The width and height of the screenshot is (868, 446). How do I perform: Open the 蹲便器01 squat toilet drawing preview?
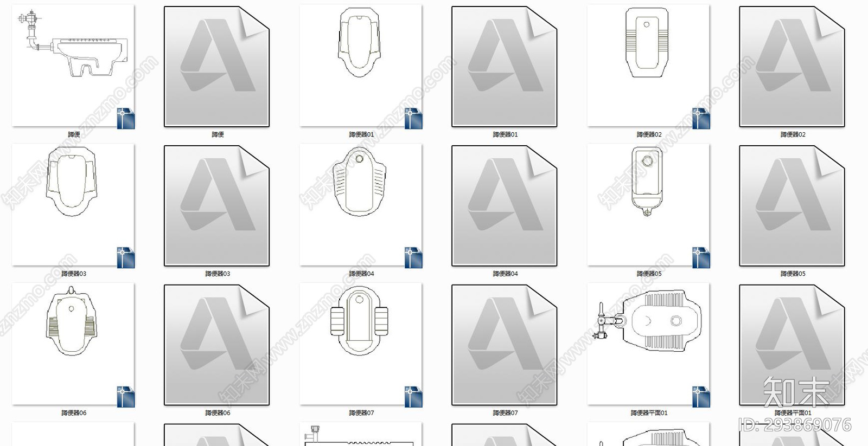(361, 66)
